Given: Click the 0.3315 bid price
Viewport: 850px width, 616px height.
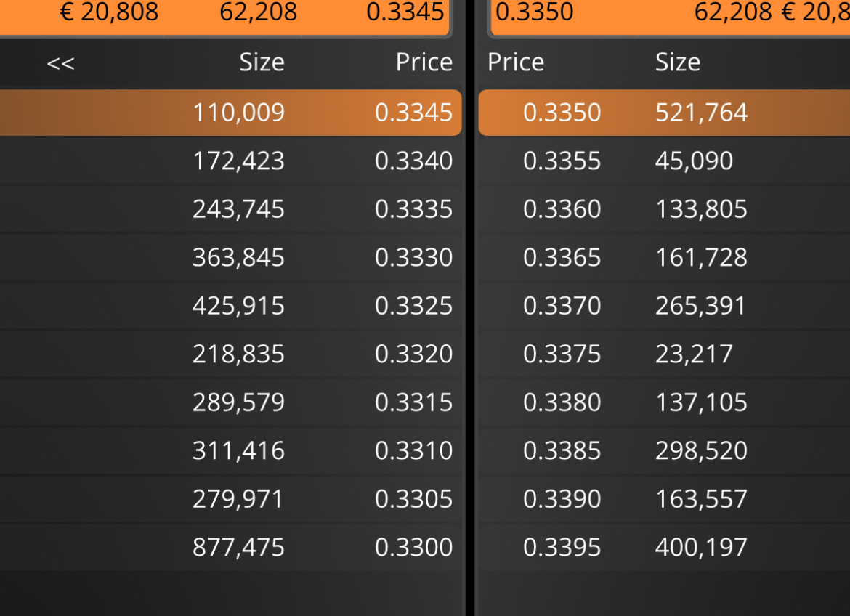Looking at the screenshot, I should click(x=413, y=402).
